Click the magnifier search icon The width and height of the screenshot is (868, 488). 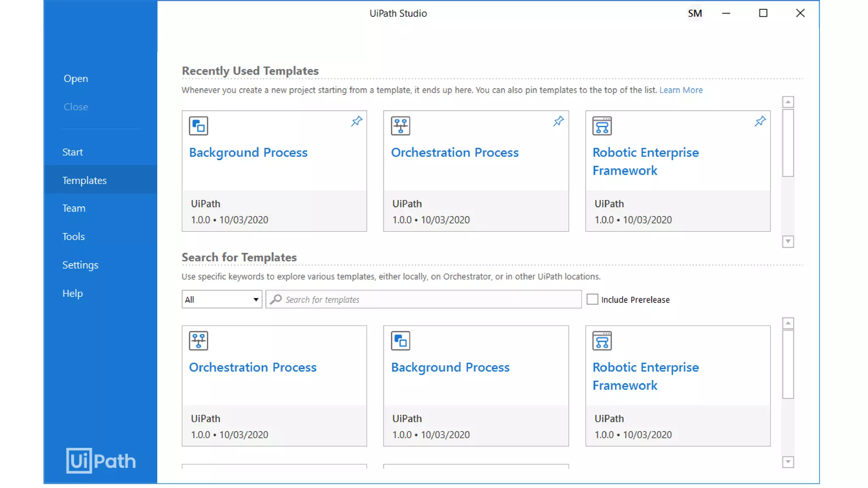(x=276, y=299)
